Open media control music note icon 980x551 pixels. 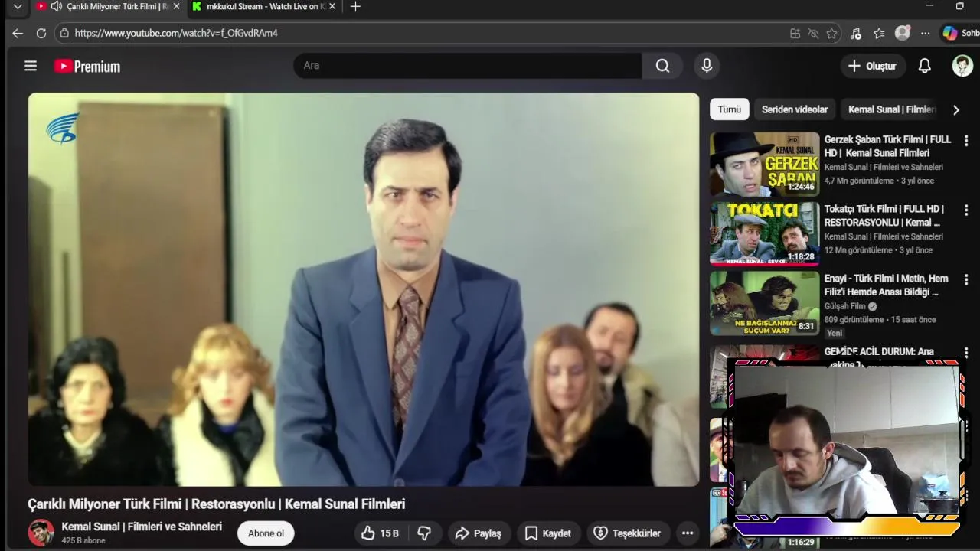(x=856, y=33)
